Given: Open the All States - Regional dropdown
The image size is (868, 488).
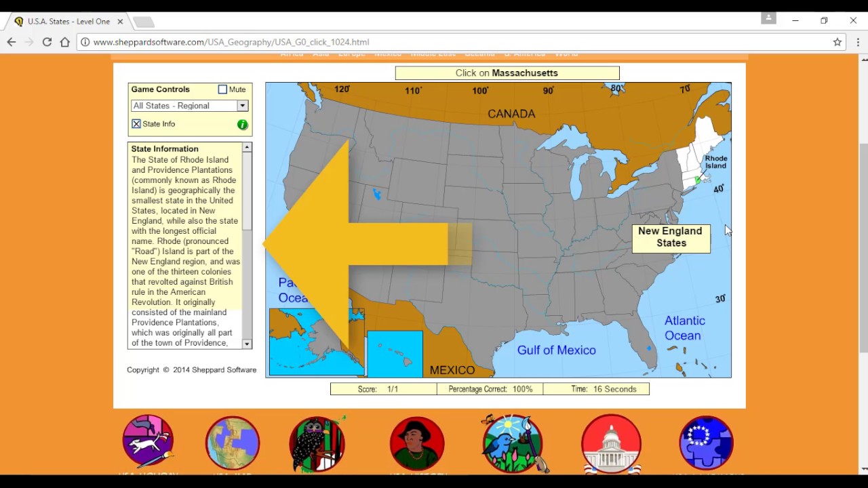Looking at the screenshot, I should (190, 106).
